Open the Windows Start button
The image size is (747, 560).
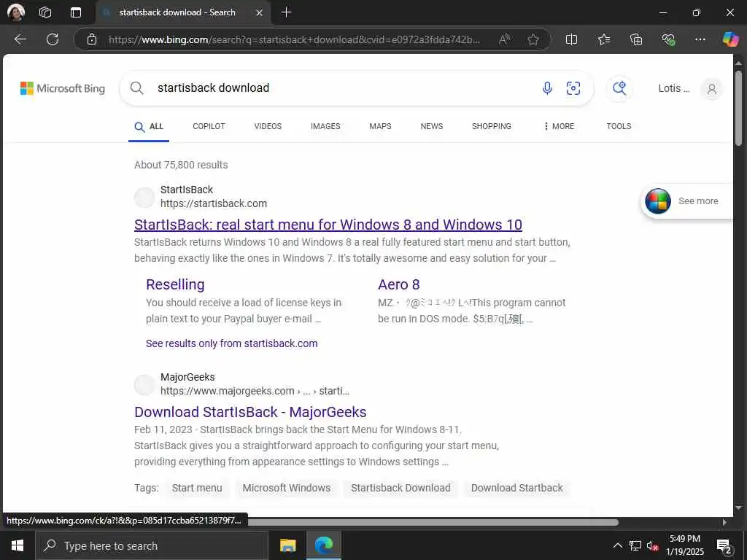coord(18,545)
